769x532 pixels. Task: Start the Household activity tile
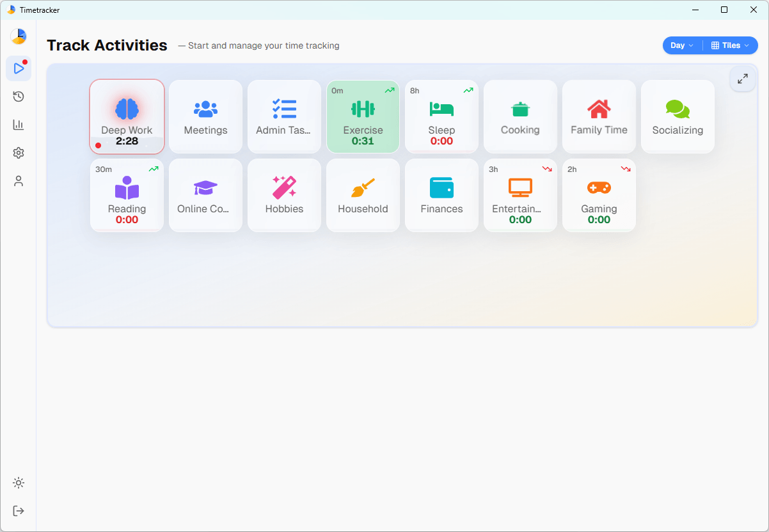[363, 195]
